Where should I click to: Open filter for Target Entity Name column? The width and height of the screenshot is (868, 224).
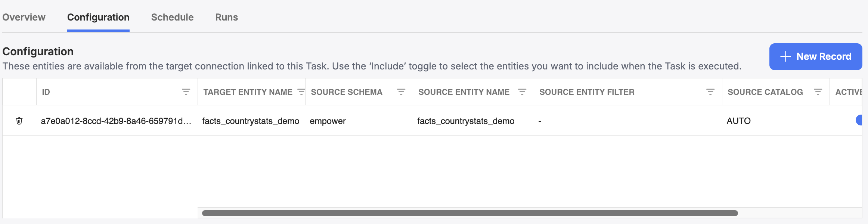(x=301, y=92)
